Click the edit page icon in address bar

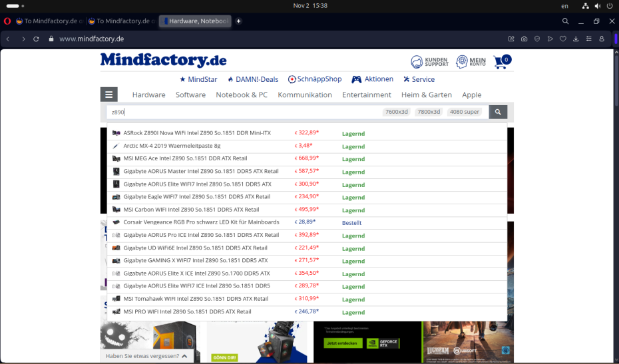511,39
